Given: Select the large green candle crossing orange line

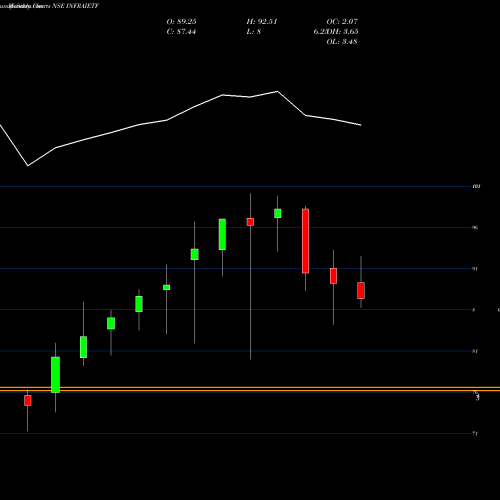Looking at the screenshot, I should click(x=55, y=375).
